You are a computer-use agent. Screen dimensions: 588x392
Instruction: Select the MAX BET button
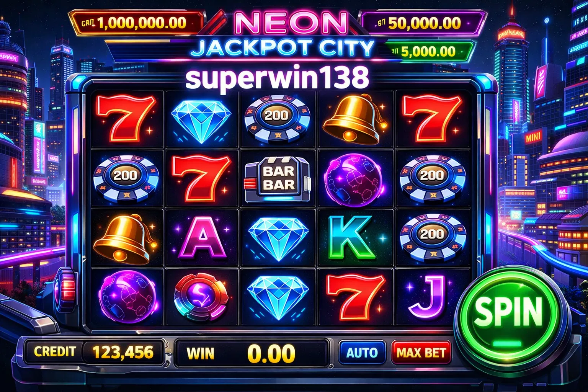pyautogui.click(x=421, y=352)
